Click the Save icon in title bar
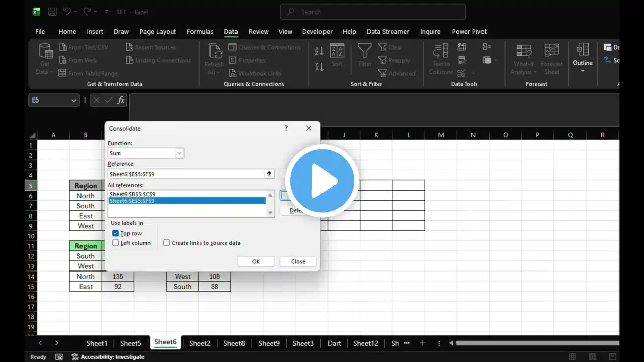The image size is (644, 362). [52, 12]
